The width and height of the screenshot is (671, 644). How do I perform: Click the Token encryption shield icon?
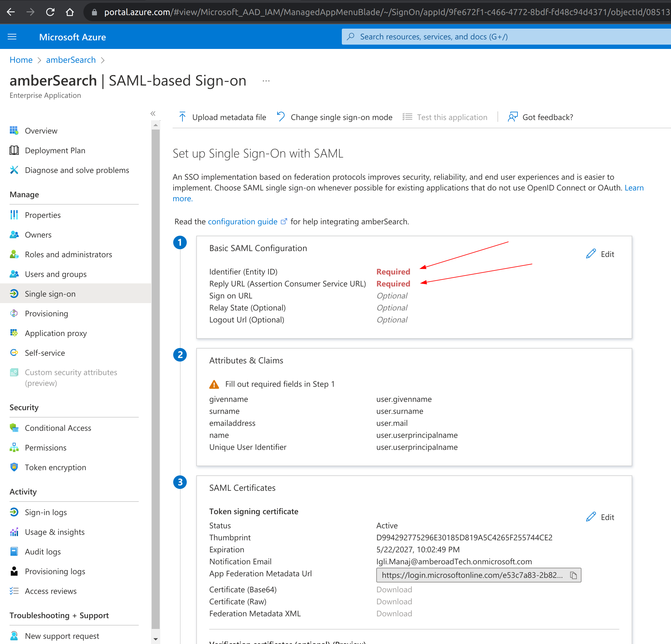pos(14,467)
